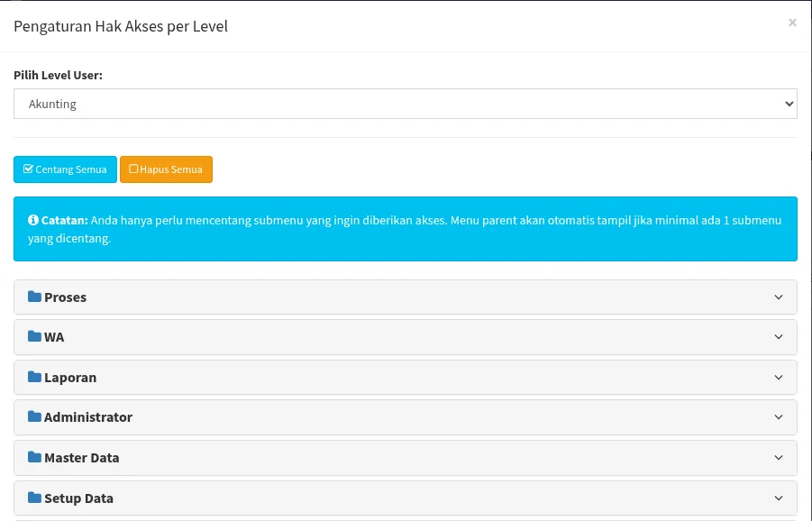The height and width of the screenshot is (521, 812).
Task: Expand the WA section chevron
Action: [x=779, y=336]
